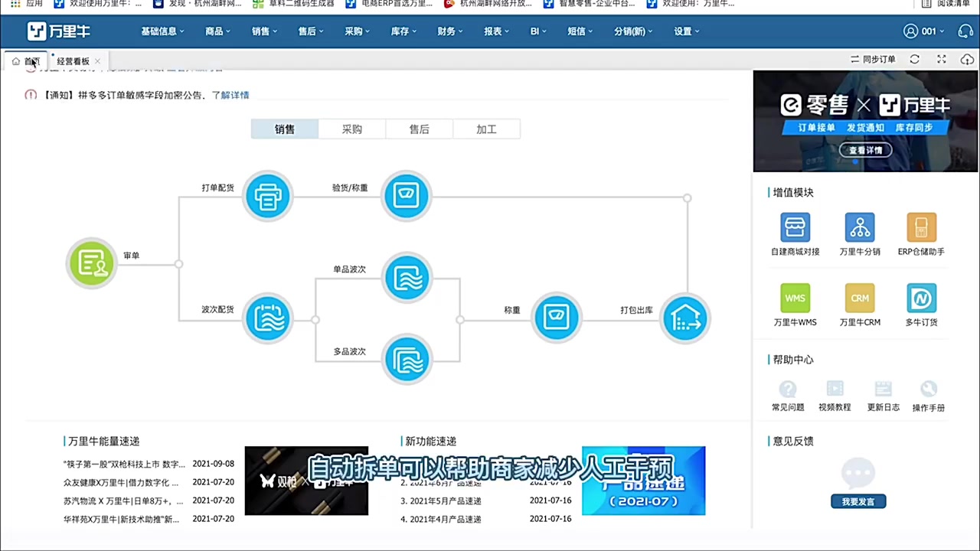The width and height of the screenshot is (980, 551).
Task: Click the cloud upload icon
Action: tap(967, 60)
